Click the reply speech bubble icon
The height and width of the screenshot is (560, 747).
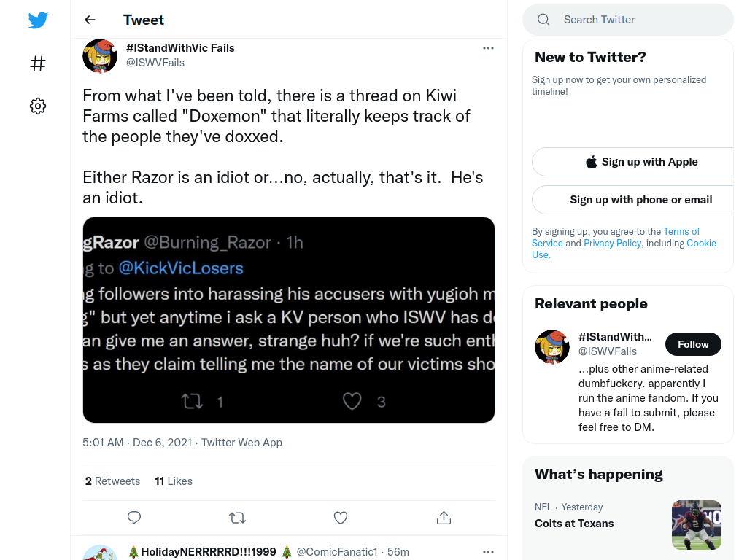[x=134, y=518]
